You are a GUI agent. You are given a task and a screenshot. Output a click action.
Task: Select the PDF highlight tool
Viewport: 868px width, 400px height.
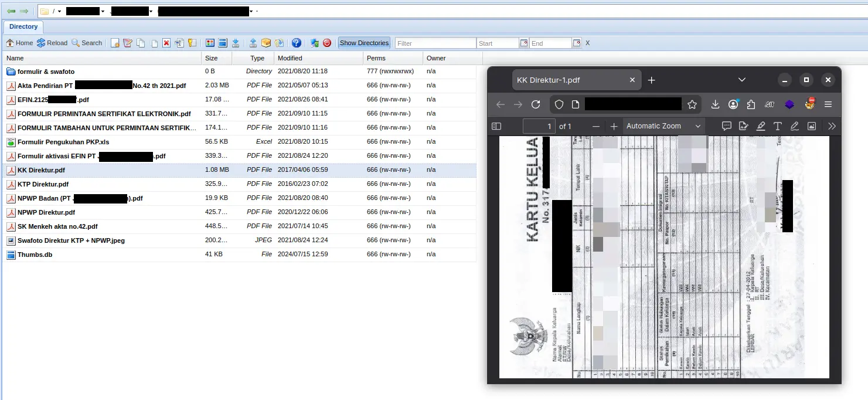click(761, 126)
